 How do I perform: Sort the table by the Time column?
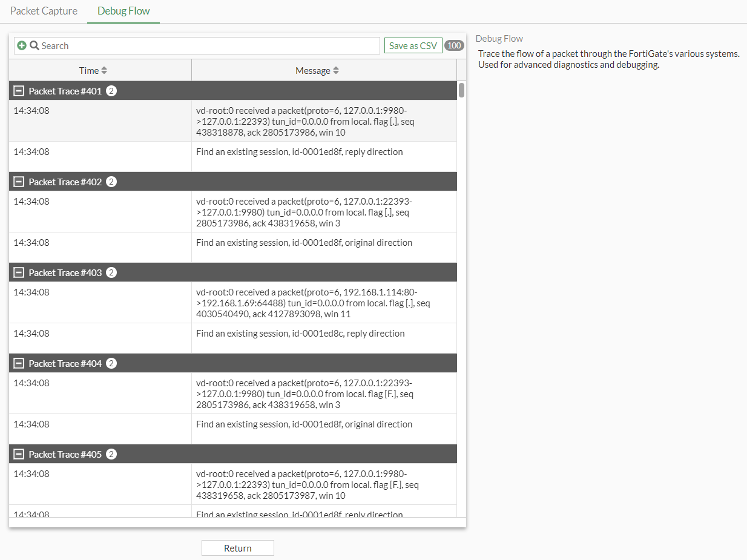tap(92, 70)
